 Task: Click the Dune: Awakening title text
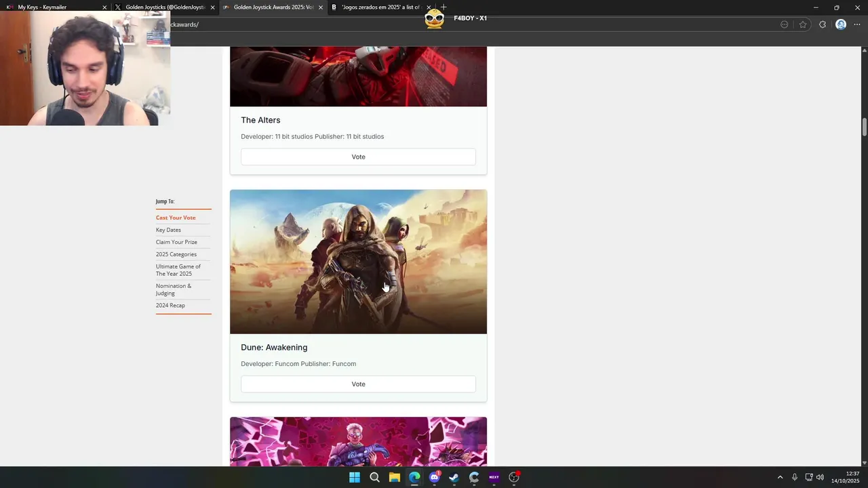click(x=274, y=347)
